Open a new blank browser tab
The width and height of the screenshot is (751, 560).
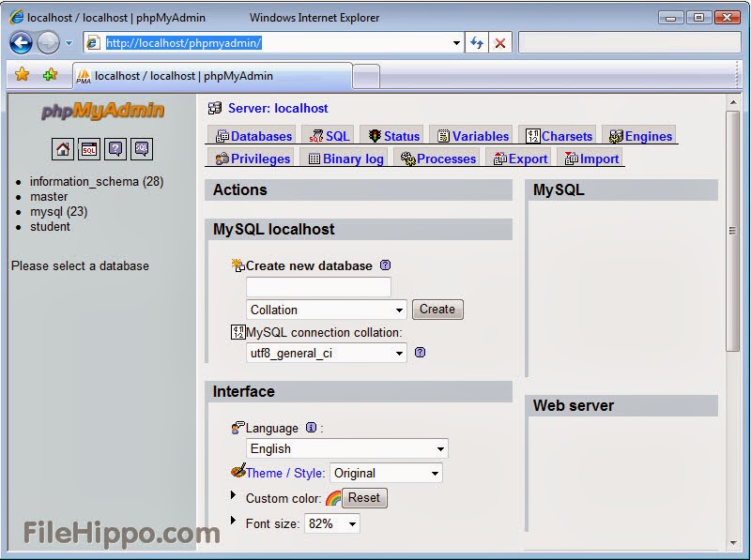tap(366, 76)
